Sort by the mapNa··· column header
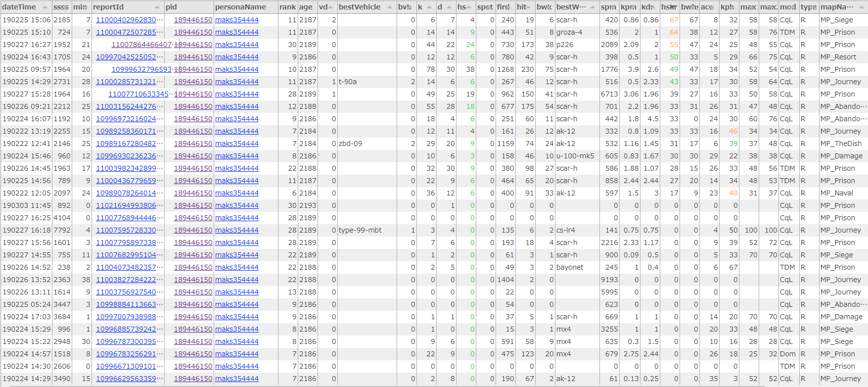This screenshot has width=868, height=387. 843,7
